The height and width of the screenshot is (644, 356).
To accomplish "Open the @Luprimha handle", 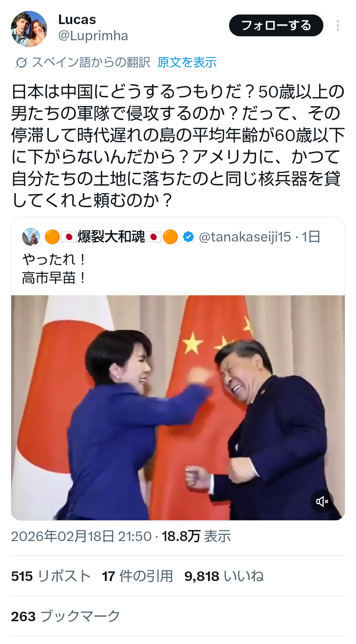I will tap(93, 36).
